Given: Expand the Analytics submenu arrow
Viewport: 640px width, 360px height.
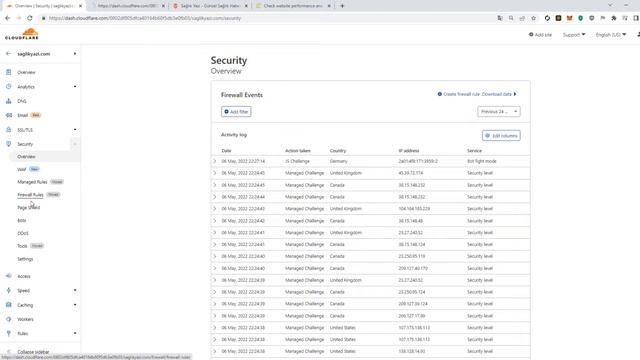Looking at the screenshot, I should click(x=75, y=87).
